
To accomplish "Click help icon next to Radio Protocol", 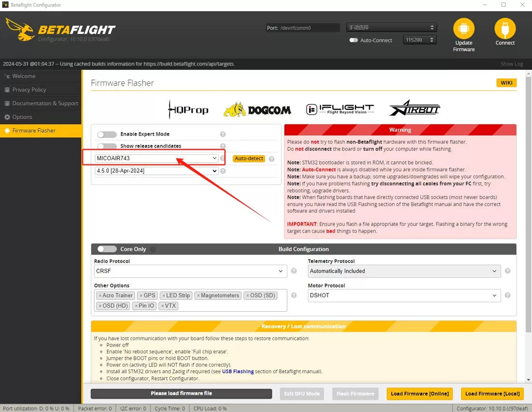I will coord(294,271).
